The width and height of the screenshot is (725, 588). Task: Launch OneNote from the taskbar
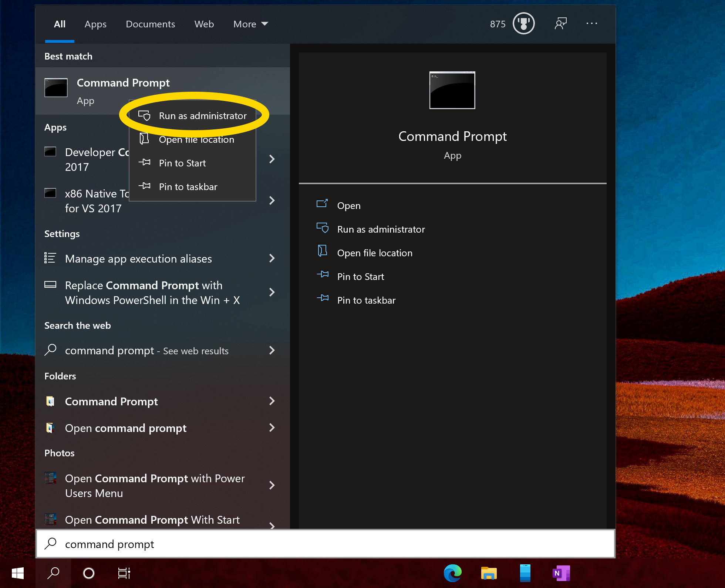coord(561,573)
